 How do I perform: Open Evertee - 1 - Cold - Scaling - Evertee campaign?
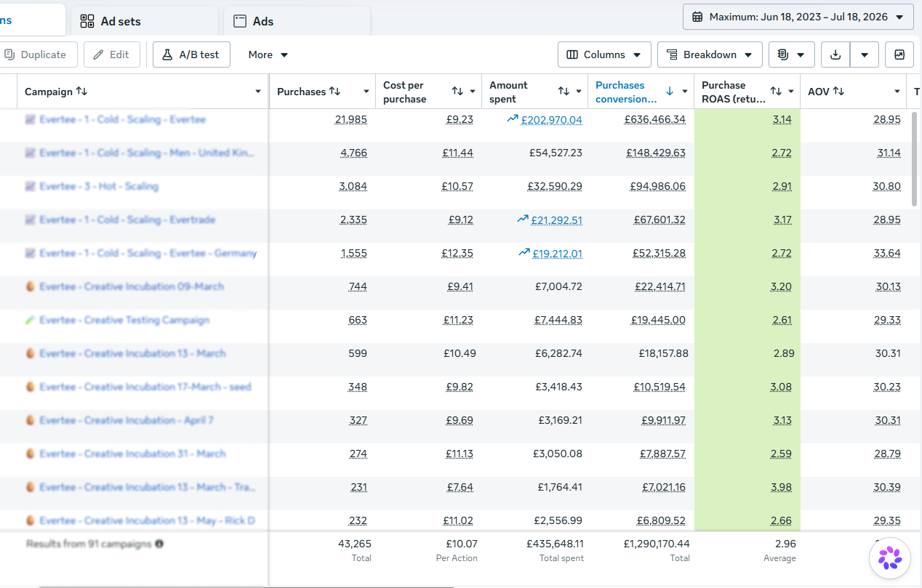(x=122, y=119)
